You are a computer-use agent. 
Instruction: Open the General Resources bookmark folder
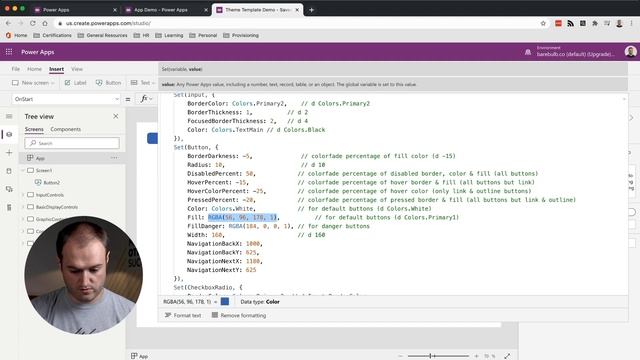tap(102, 36)
